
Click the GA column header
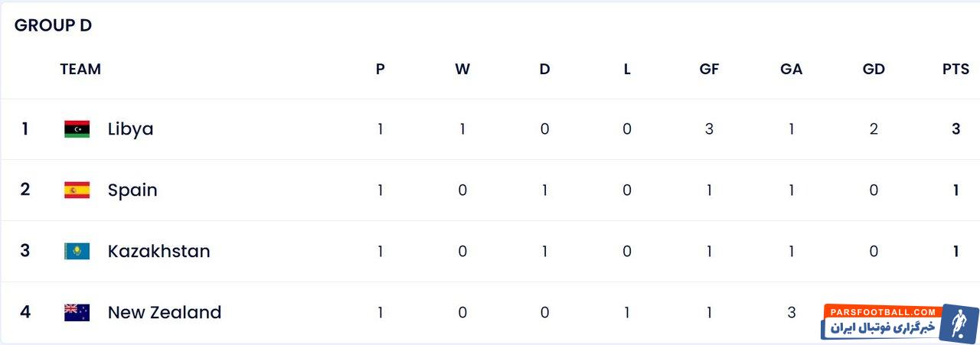coord(791,69)
